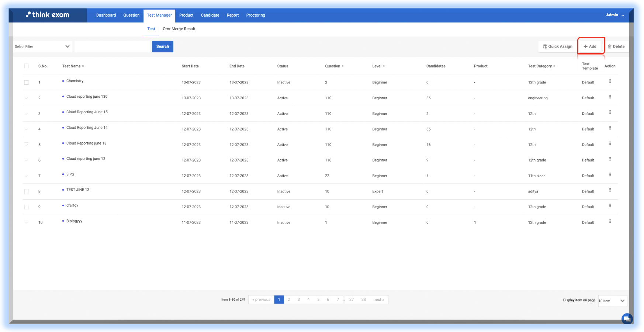Select checkbox for Cloud reporting june 130
Viewport: 644px width, 332px height.
click(26, 98)
